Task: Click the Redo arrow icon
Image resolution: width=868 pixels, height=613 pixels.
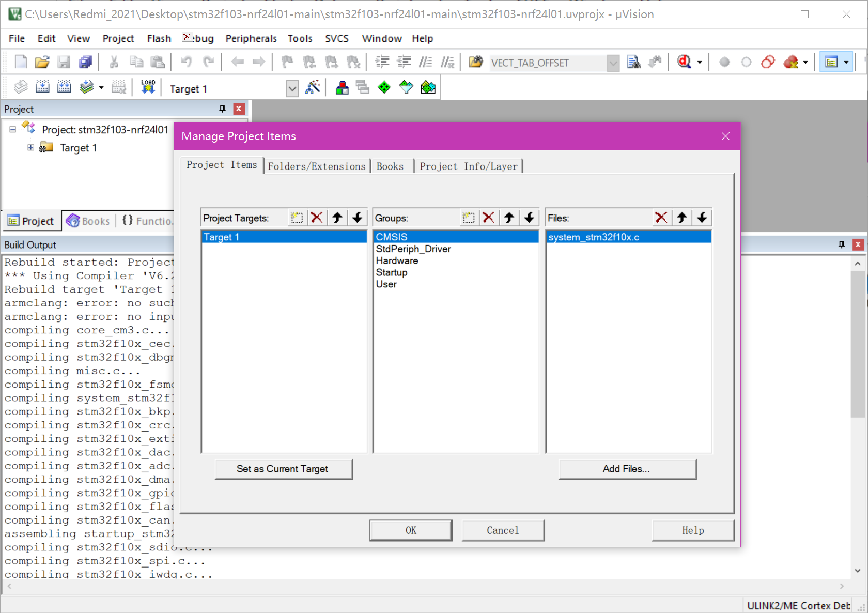Action: coord(208,62)
